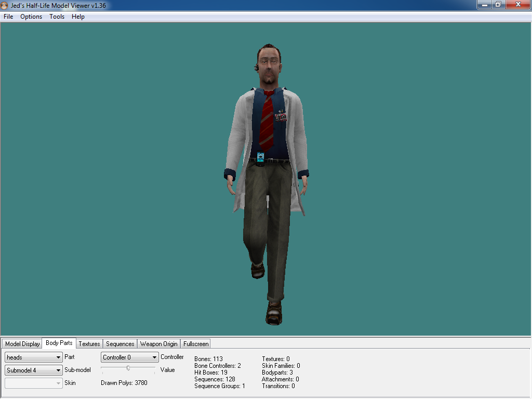This screenshot has width=532, height=399.
Task: Restore down the Model Viewer window
Action: pos(498,5)
